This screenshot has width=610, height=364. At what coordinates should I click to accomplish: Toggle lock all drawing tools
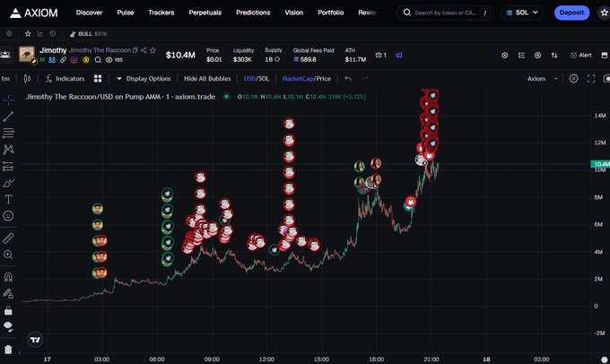pos(8,310)
